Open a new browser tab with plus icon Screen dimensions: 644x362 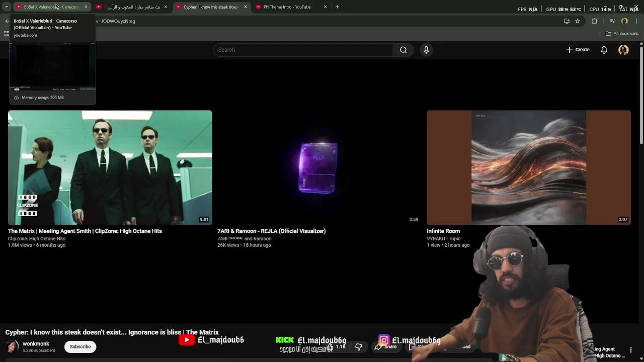[x=337, y=7]
